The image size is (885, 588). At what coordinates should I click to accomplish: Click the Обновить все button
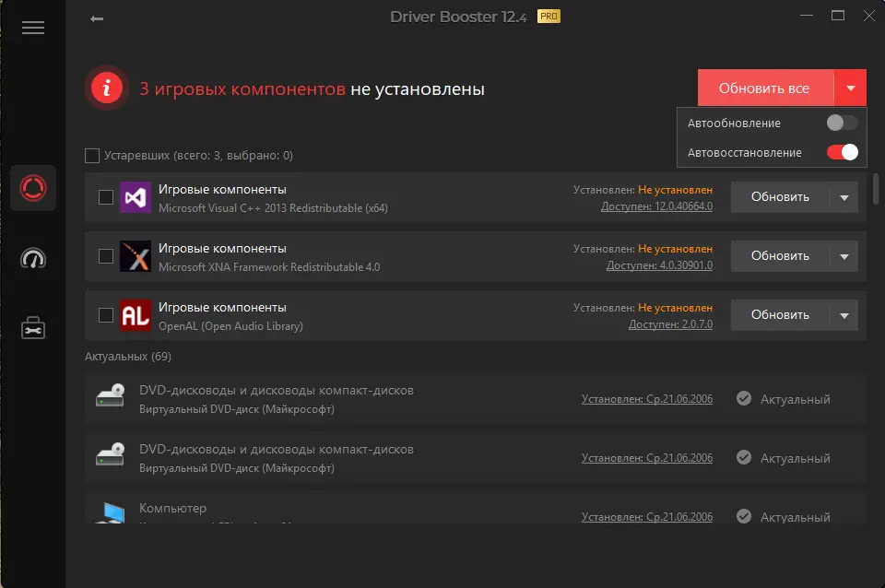(764, 88)
